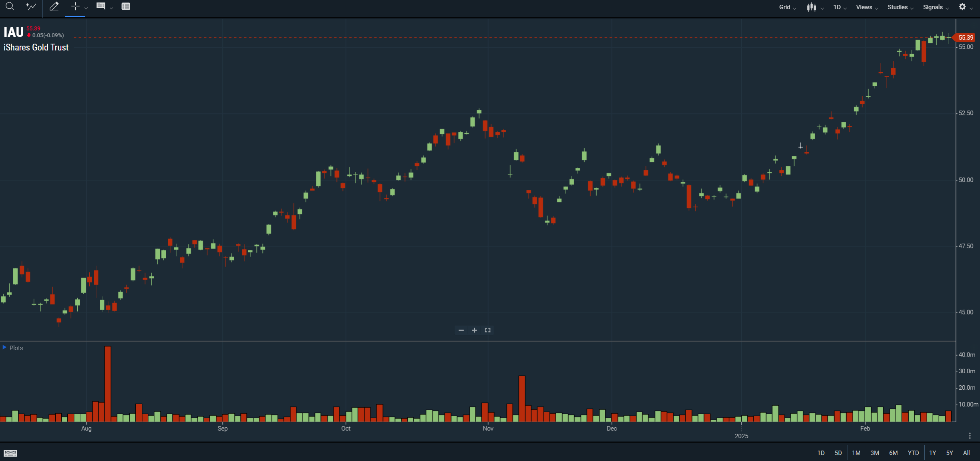
Task: Click the 50.00 price axis label
Action: [x=966, y=180]
